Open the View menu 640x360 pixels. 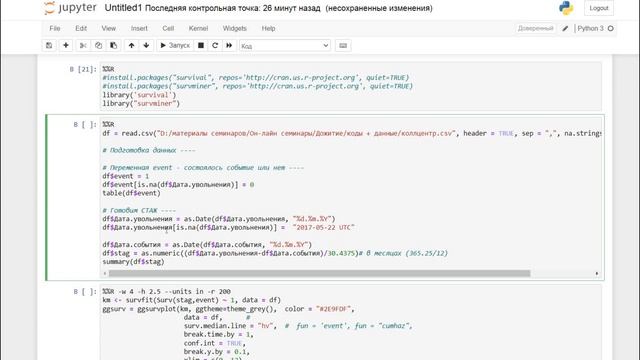(109, 28)
